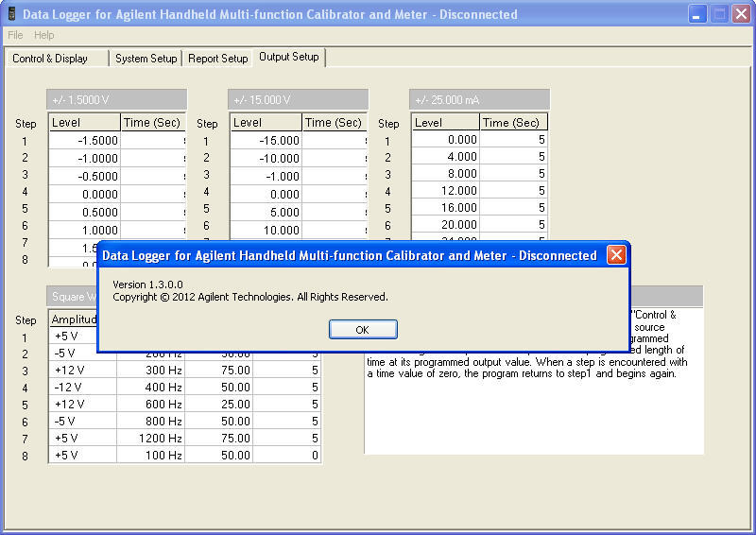Close the version info dialog
Screen dimensions: 756x535
(x=616, y=254)
